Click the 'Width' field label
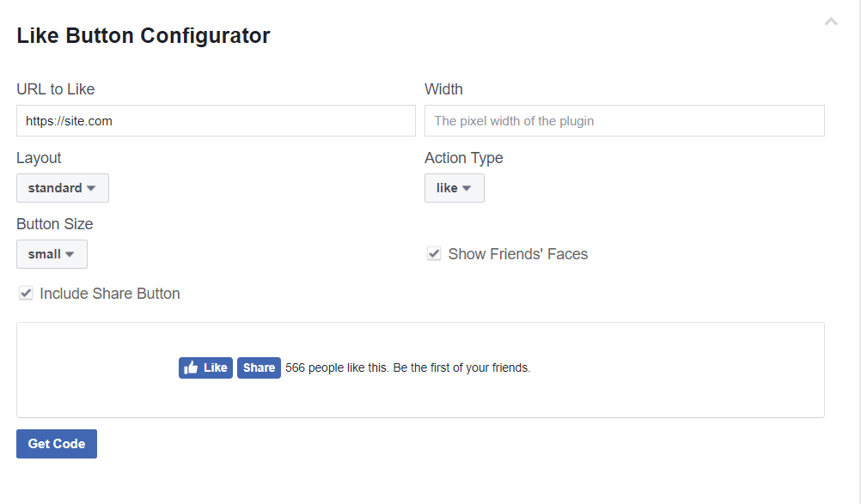Image resolution: width=861 pixels, height=504 pixels. point(443,88)
